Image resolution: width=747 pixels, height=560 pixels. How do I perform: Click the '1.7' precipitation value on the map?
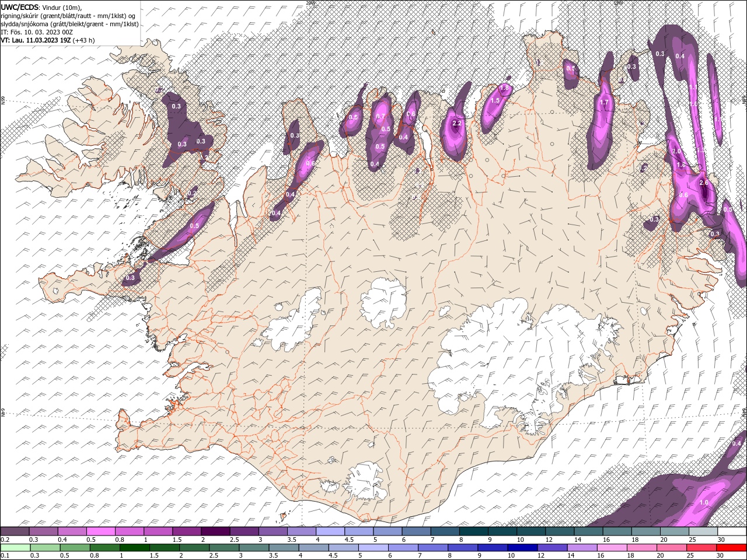pyautogui.click(x=604, y=103)
